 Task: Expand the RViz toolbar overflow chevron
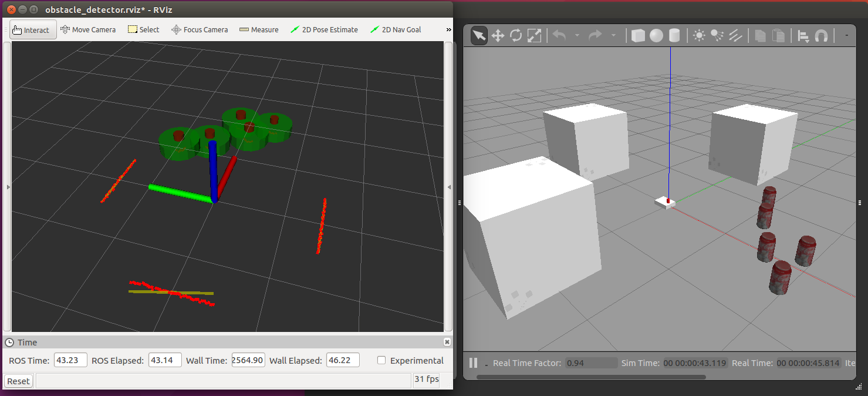point(448,29)
